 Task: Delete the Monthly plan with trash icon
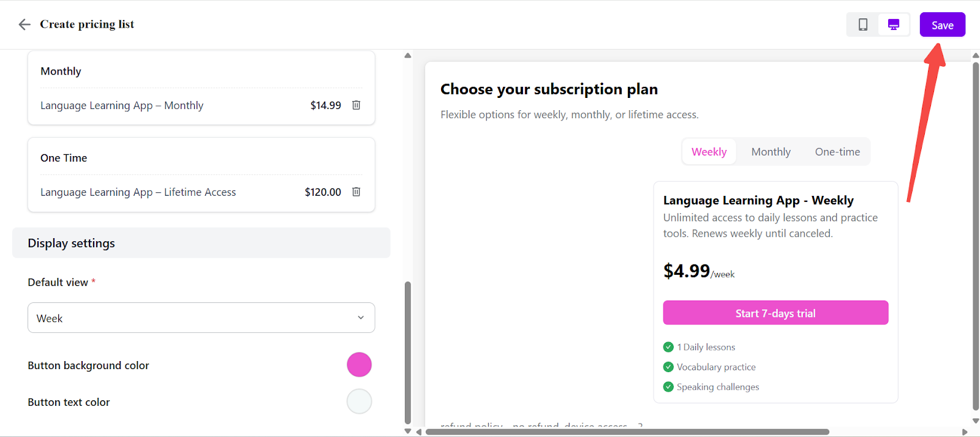pos(356,105)
